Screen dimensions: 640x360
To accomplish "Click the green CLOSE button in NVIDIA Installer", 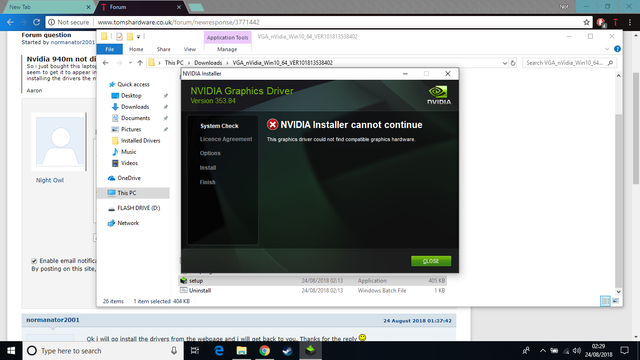I will (431, 261).
